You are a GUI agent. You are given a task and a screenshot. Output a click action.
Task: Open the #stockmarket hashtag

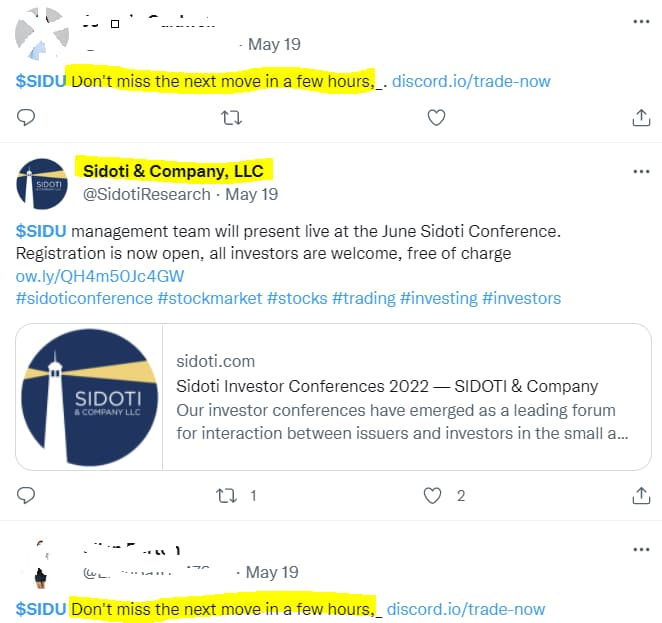point(210,298)
